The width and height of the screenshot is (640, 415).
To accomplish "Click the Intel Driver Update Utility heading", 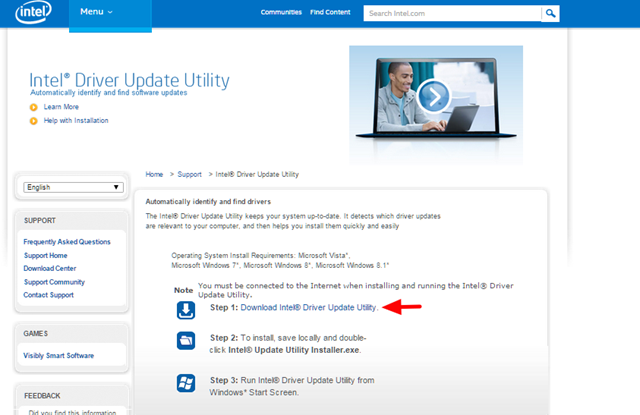I will (129, 80).
